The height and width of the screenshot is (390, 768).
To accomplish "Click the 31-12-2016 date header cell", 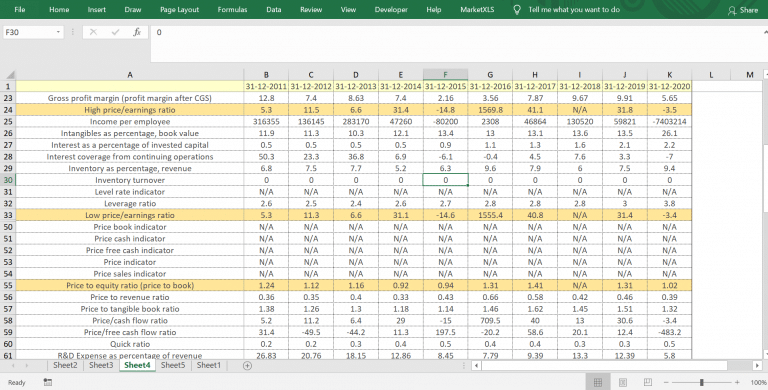I will tap(490, 86).
